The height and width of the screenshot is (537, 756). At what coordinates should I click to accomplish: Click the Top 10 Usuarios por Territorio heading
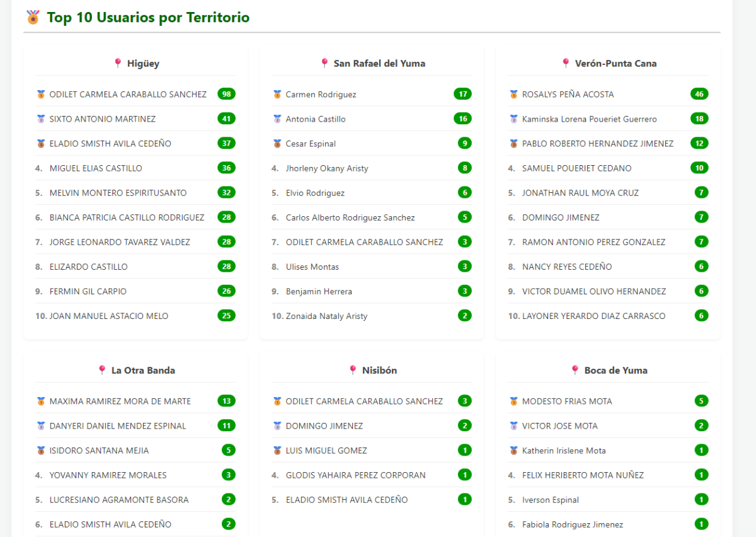coord(148,18)
